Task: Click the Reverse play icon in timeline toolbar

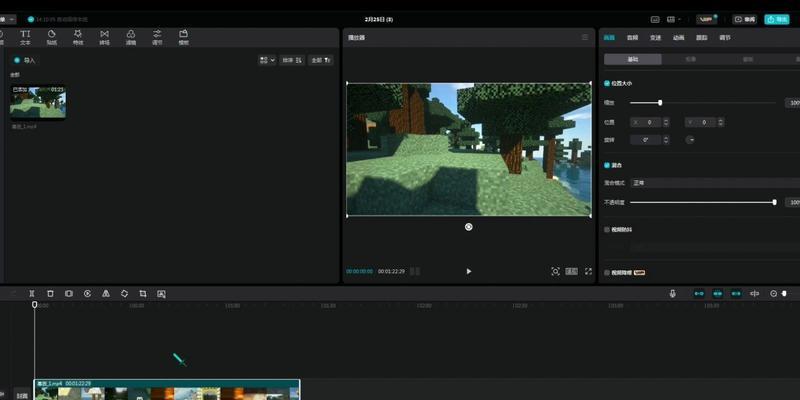Action: 87,293
